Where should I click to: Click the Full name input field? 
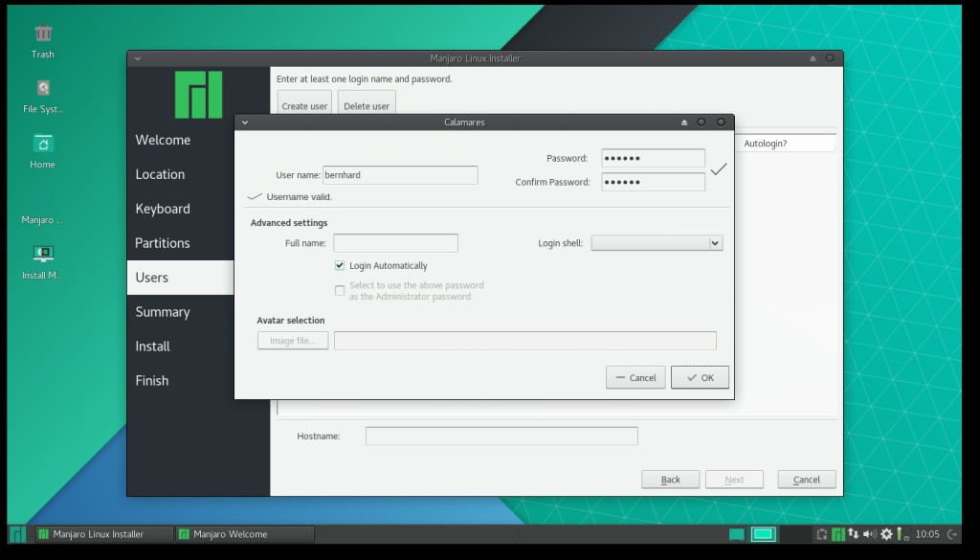pyautogui.click(x=395, y=243)
